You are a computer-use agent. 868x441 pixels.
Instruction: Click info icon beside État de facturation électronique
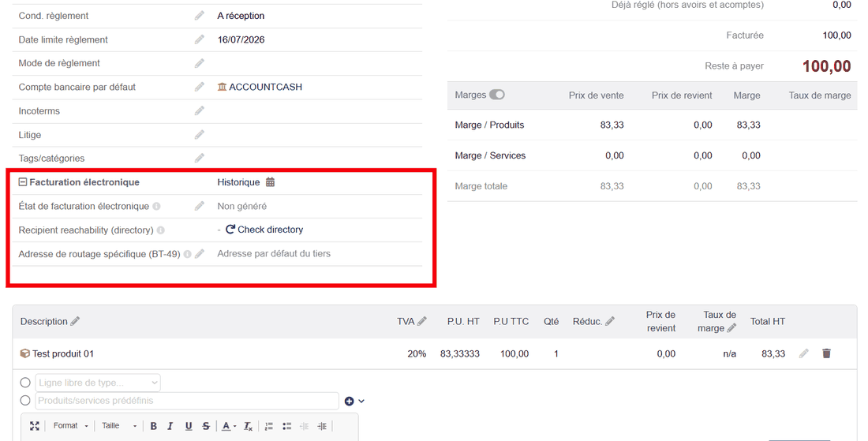click(157, 207)
